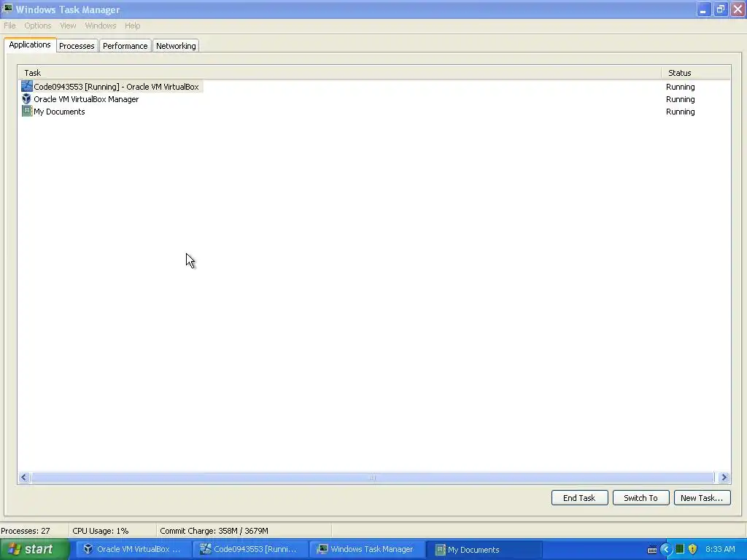
Task: Open the Options menu
Action: click(x=38, y=26)
